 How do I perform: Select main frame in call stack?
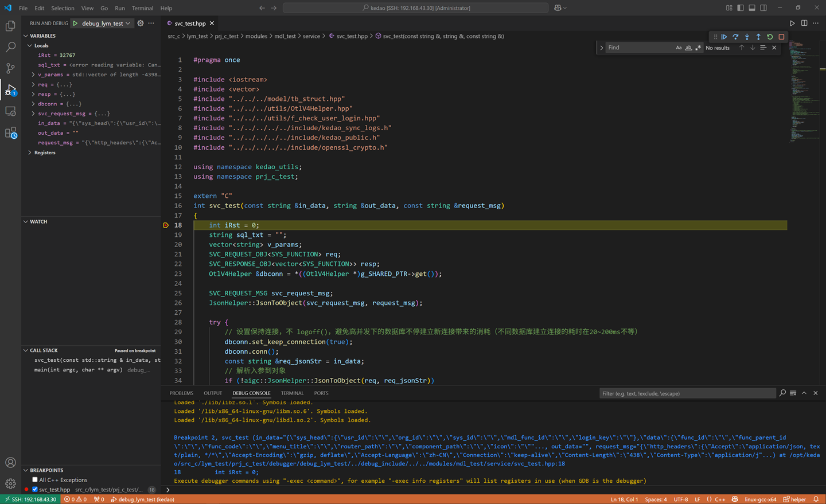[92, 370]
